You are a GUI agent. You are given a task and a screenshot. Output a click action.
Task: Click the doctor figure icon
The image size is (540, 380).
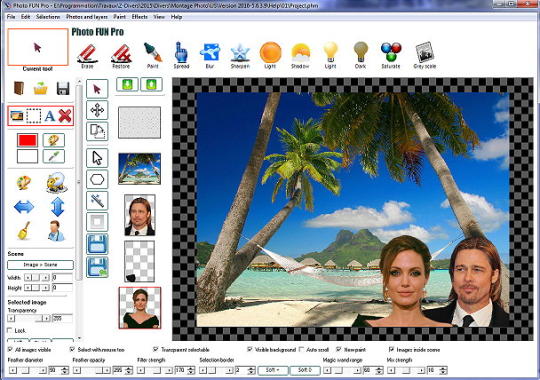point(56,230)
